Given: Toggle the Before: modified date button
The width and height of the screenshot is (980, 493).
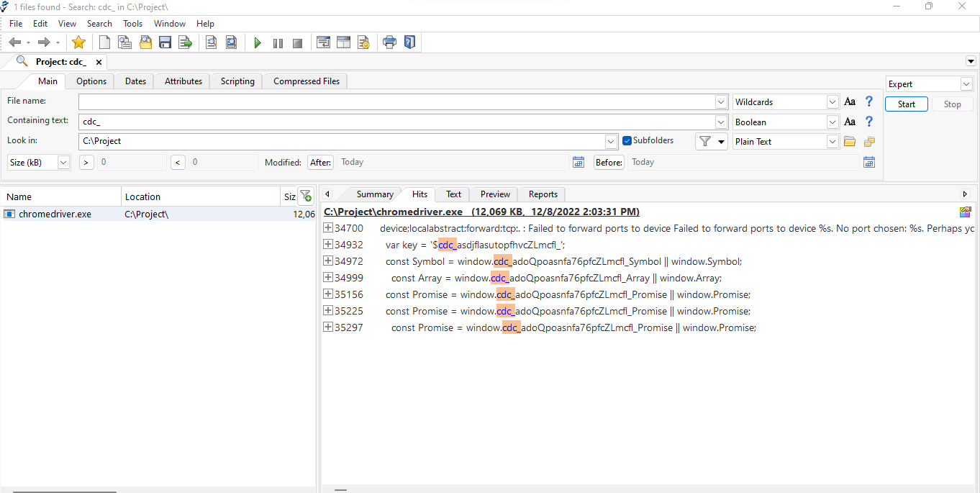Looking at the screenshot, I should (609, 163).
